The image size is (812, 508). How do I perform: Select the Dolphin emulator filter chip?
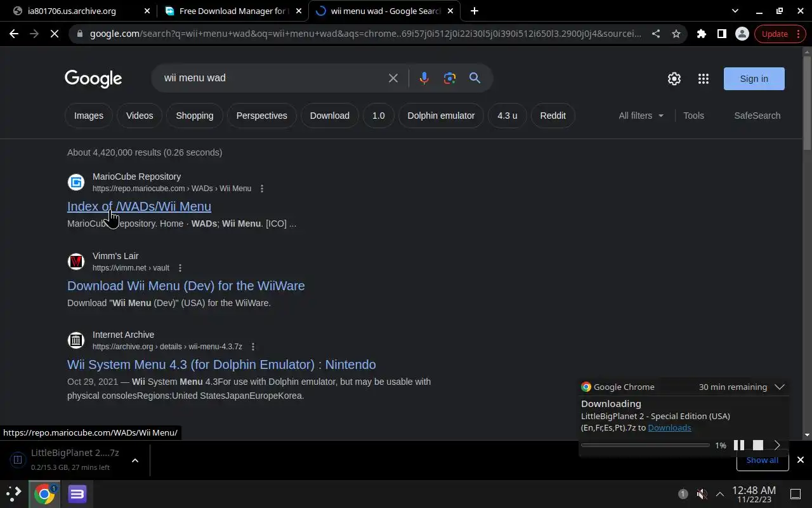[x=441, y=116]
